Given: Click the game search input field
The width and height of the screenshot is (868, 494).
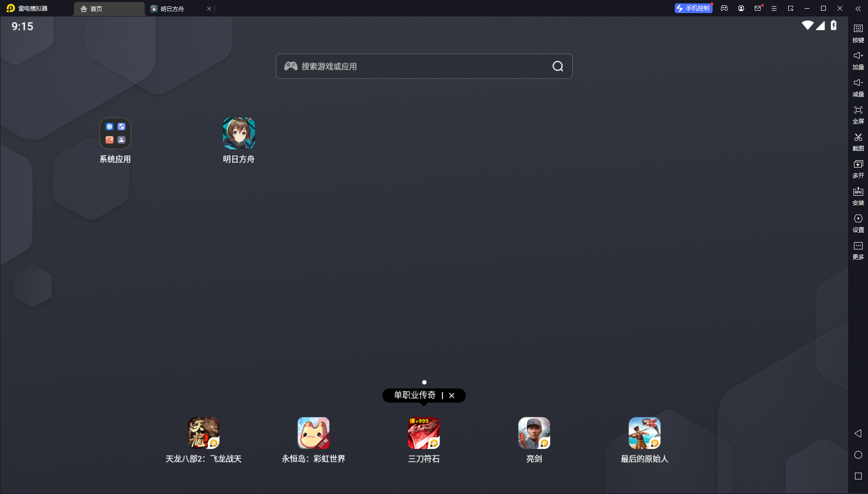Looking at the screenshot, I should pos(424,66).
